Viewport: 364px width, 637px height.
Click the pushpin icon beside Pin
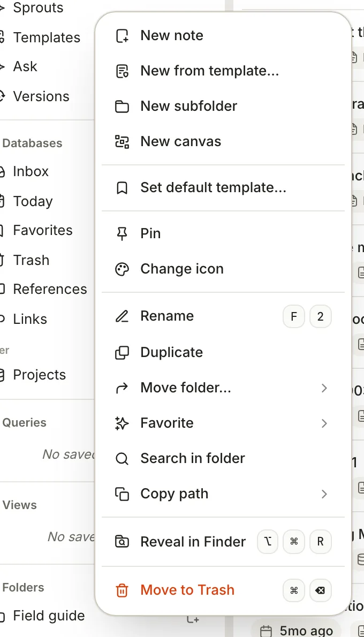coord(122,233)
